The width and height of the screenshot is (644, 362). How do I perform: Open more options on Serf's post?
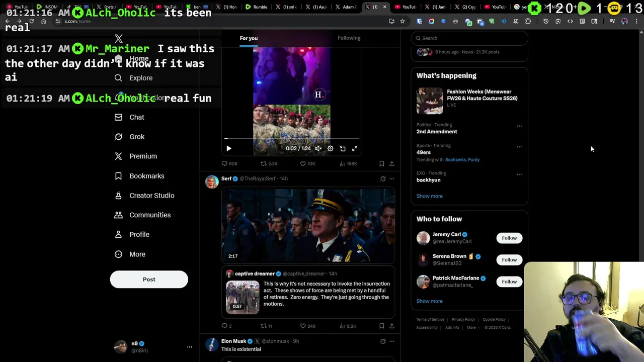(x=392, y=178)
